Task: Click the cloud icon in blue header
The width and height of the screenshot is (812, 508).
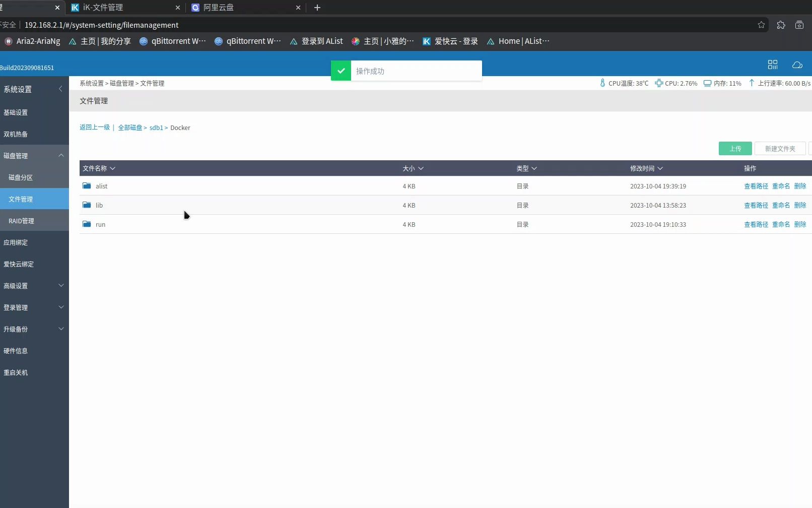Action: tap(797, 65)
